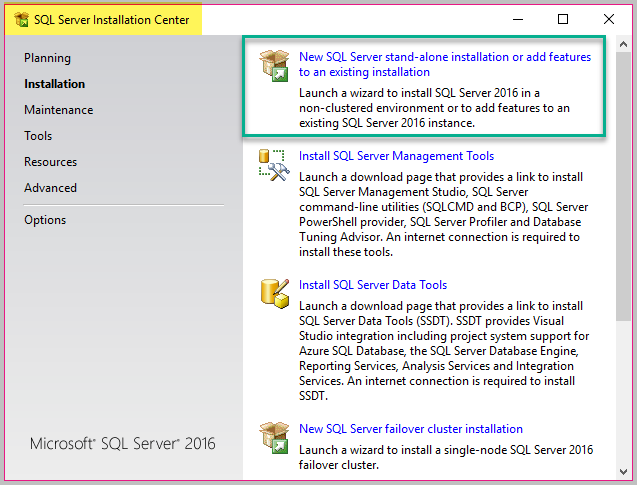Click the stand-alone installation box icon
637x485 pixels.
(274, 65)
